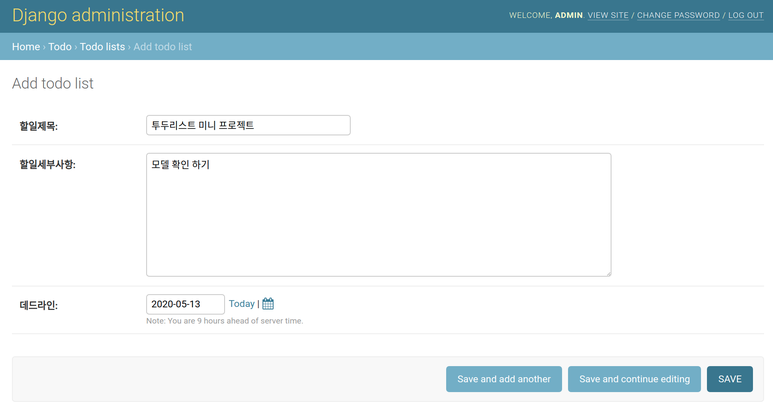The width and height of the screenshot is (773, 404).
Task: Click the ADMIN username in header
Action: (568, 16)
